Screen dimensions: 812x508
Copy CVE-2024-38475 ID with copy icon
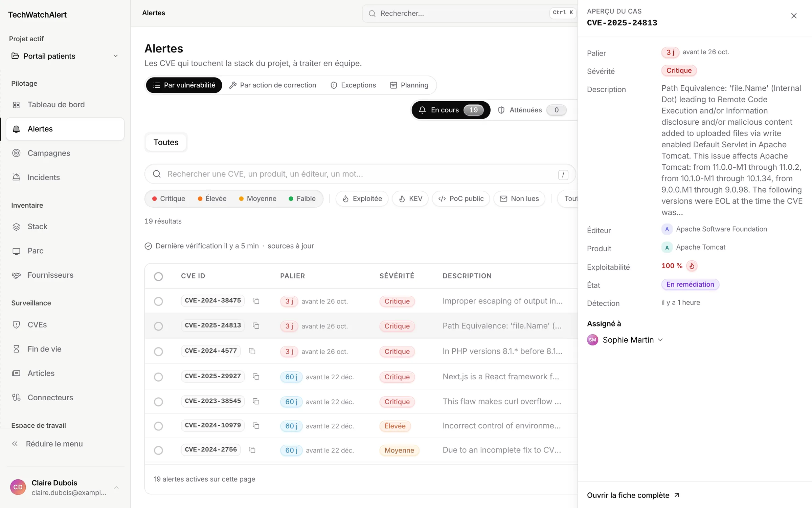256,301
